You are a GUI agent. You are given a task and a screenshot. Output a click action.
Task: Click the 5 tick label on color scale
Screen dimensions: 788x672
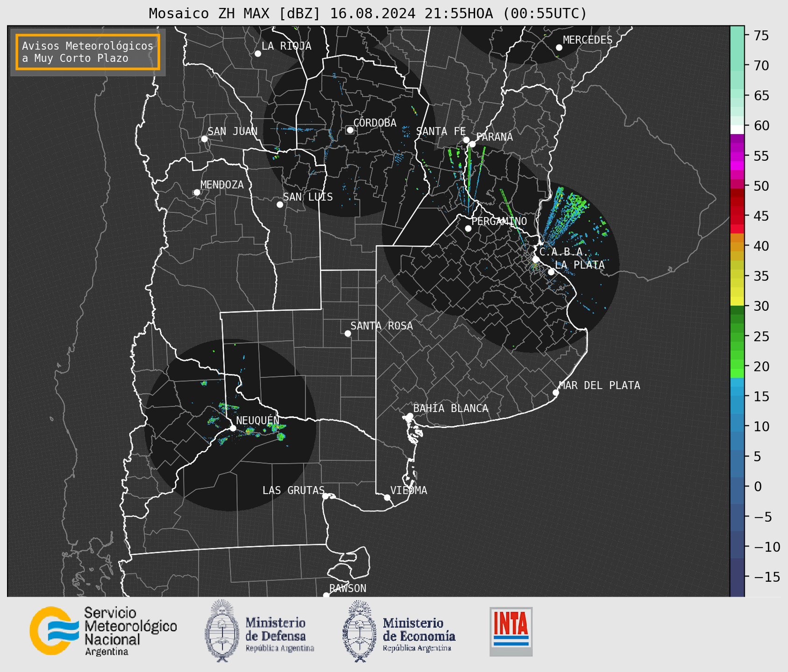click(x=757, y=457)
